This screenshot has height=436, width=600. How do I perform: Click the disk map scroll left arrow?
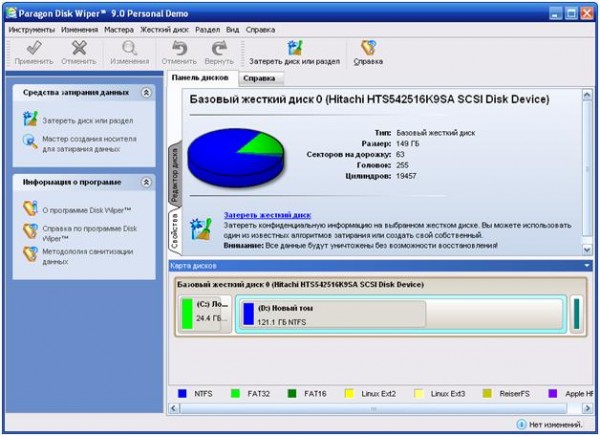tap(173, 408)
